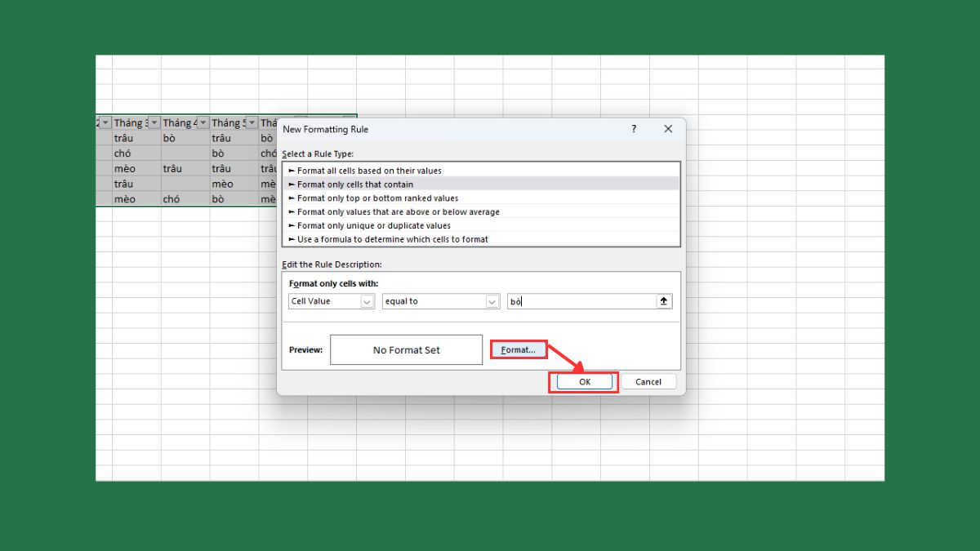Select the cell containing trâu
Viewport: 980px width, 551px height.
123,137
